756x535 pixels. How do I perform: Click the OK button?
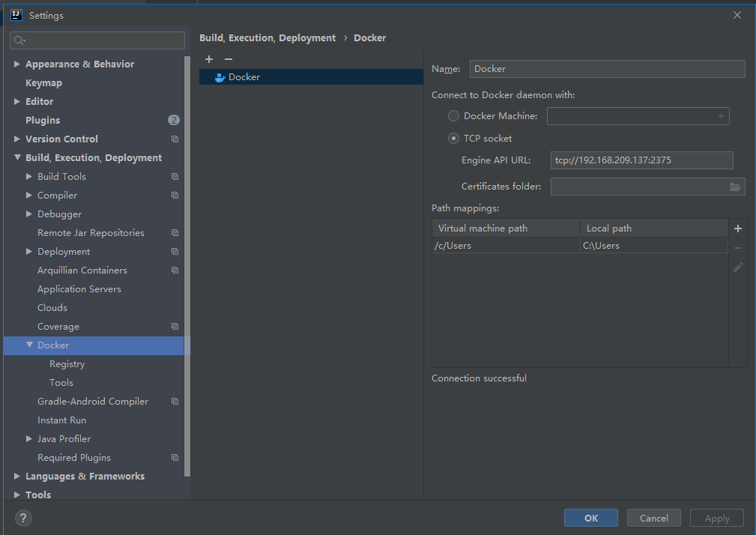[590, 518]
